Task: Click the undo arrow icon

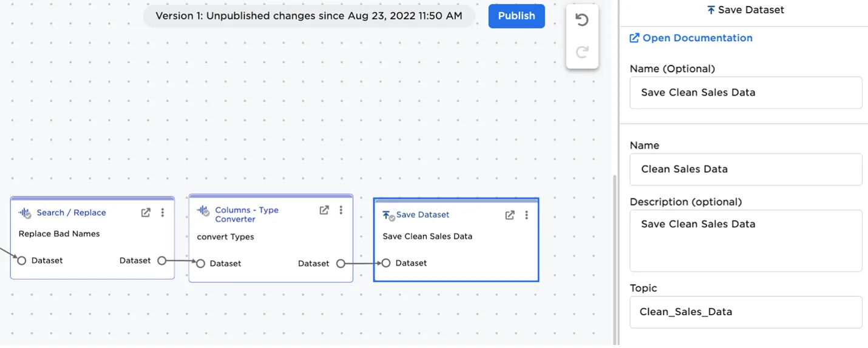Action: tap(581, 21)
